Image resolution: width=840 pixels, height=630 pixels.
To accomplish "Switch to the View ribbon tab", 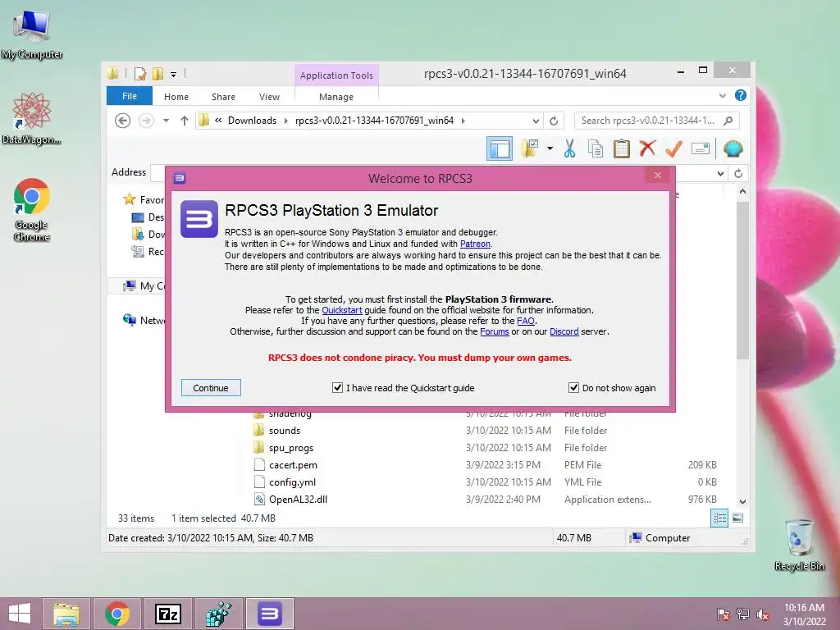I will tap(269, 97).
